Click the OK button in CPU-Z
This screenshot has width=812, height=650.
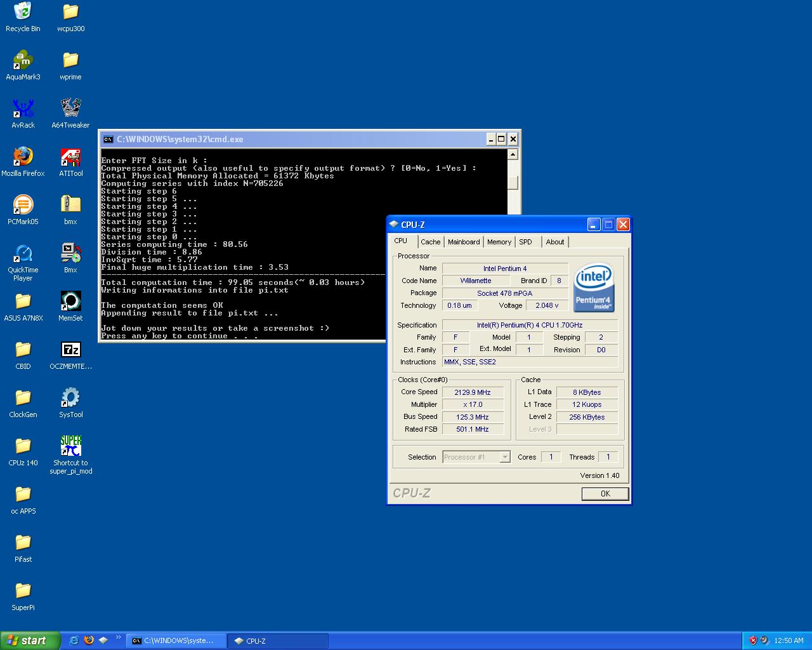pyautogui.click(x=605, y=494)
